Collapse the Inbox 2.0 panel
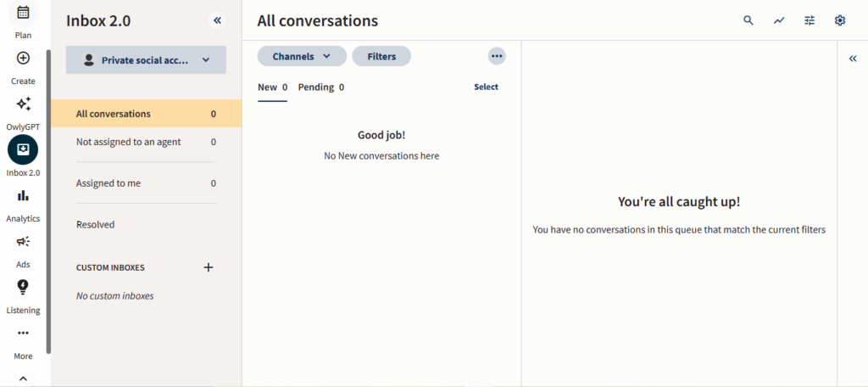The image size is (868, 387). pyautogui.click(x=218, y=20)
